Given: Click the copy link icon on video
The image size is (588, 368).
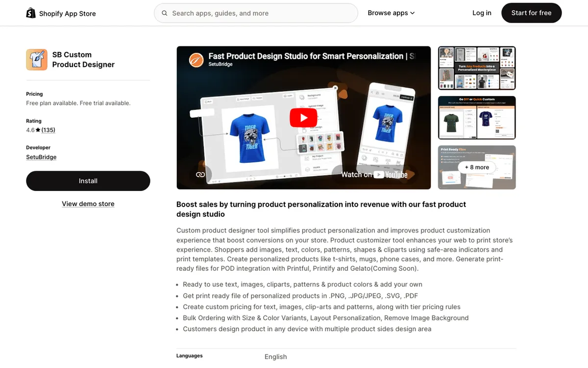Looking at the screenshot, I should (x=200, y=175).
